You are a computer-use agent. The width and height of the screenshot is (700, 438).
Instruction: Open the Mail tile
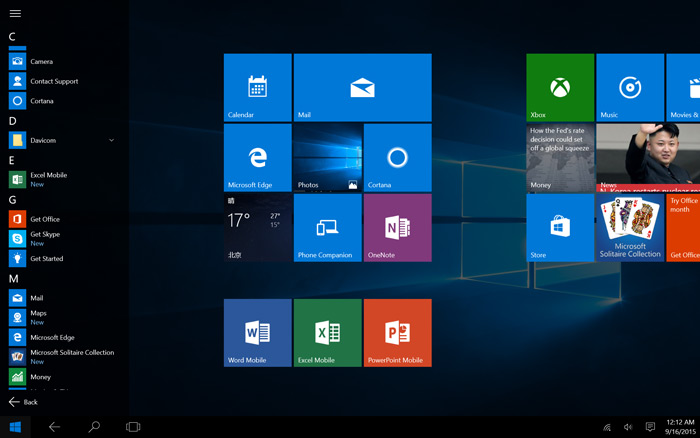pyautogui.click(x=362, y=87)
